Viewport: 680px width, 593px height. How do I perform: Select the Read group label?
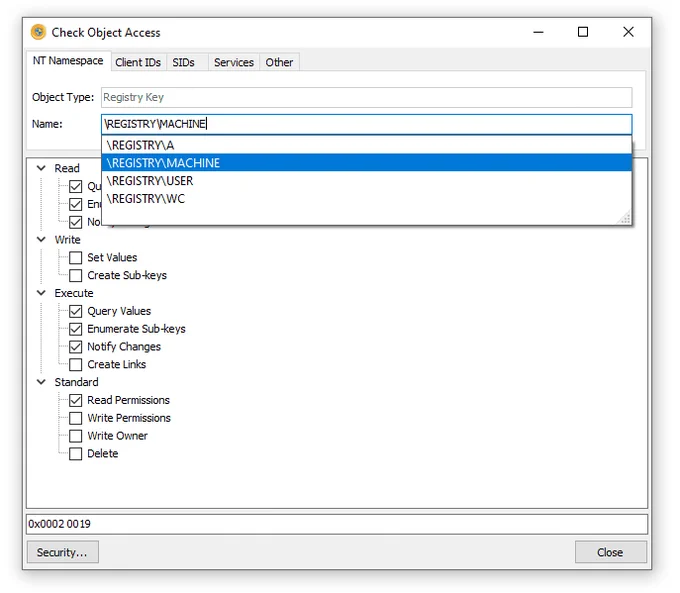tap(67, 168)
